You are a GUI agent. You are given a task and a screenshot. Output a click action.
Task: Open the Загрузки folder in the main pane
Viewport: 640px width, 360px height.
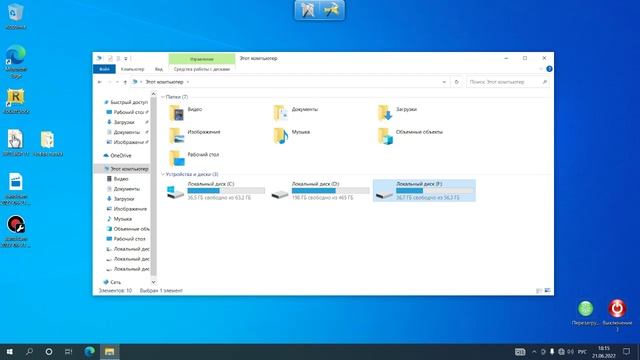[385, 113]
